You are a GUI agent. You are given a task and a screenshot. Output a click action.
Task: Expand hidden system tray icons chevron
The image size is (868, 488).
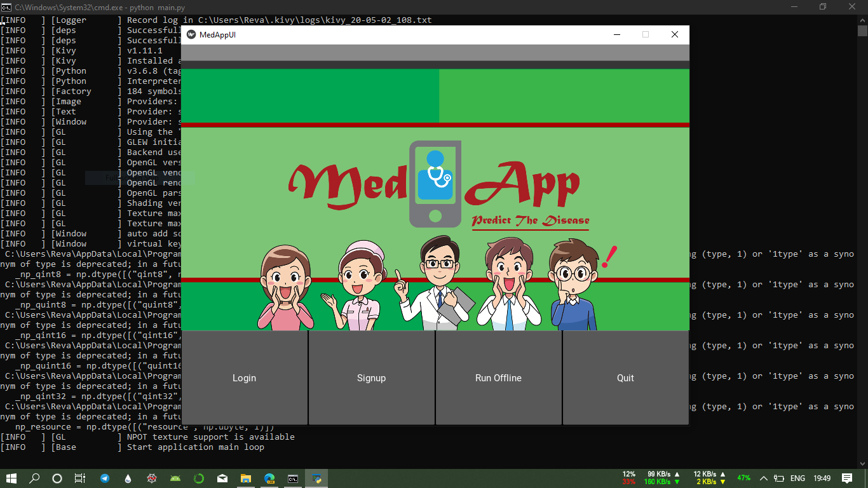tap(763, 478)
